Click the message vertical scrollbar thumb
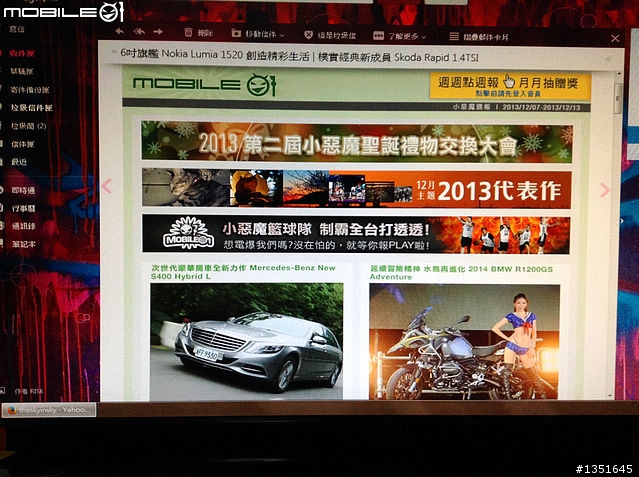 [x=618, y=98]
